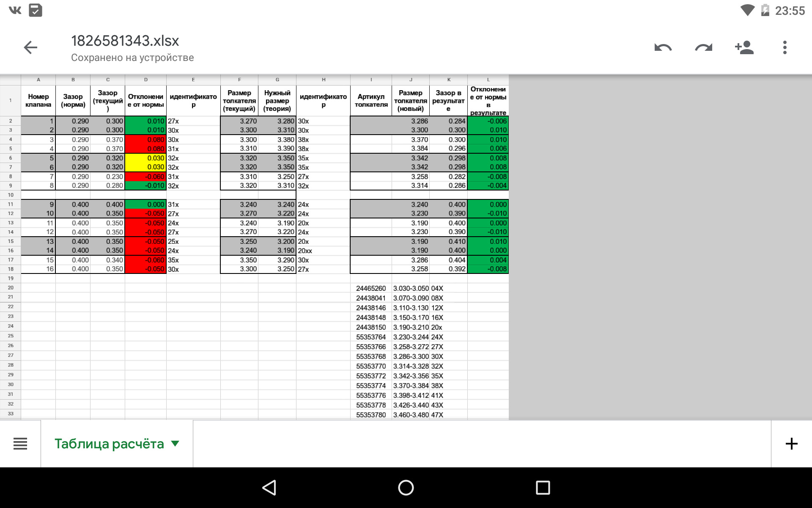Select range cell 3.030-3.050
812x508 pixels.
[x=411, y=288]
